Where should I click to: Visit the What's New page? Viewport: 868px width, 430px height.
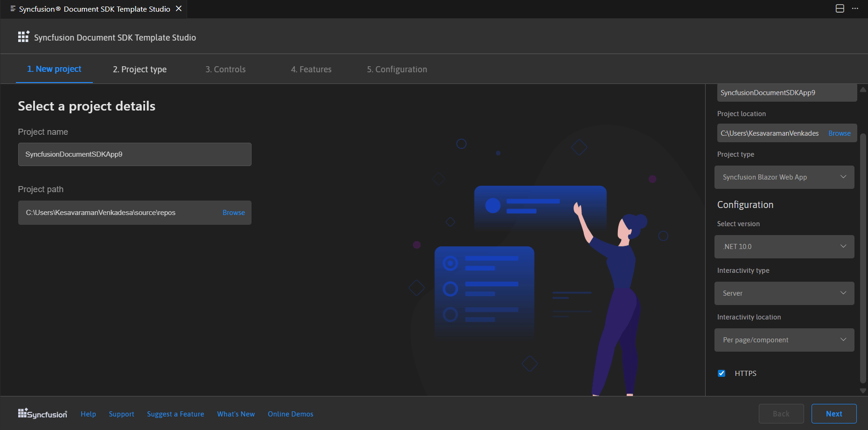[236, 414]
